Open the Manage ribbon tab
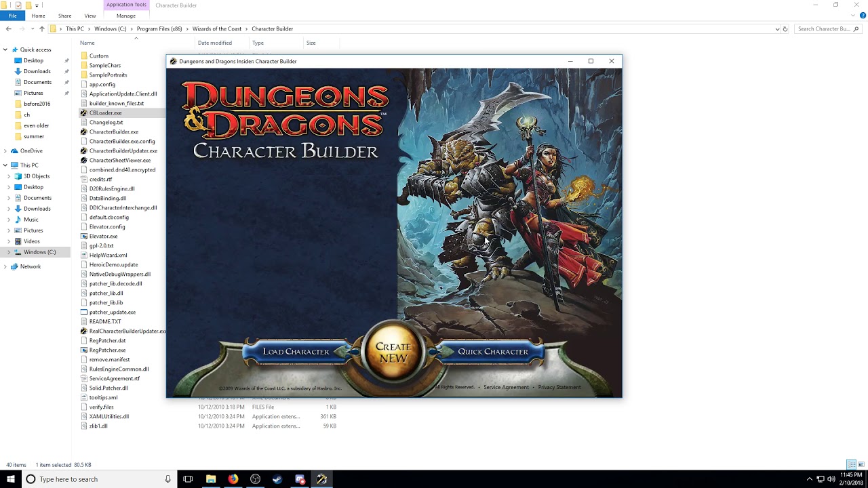 (x=125, y=16)
